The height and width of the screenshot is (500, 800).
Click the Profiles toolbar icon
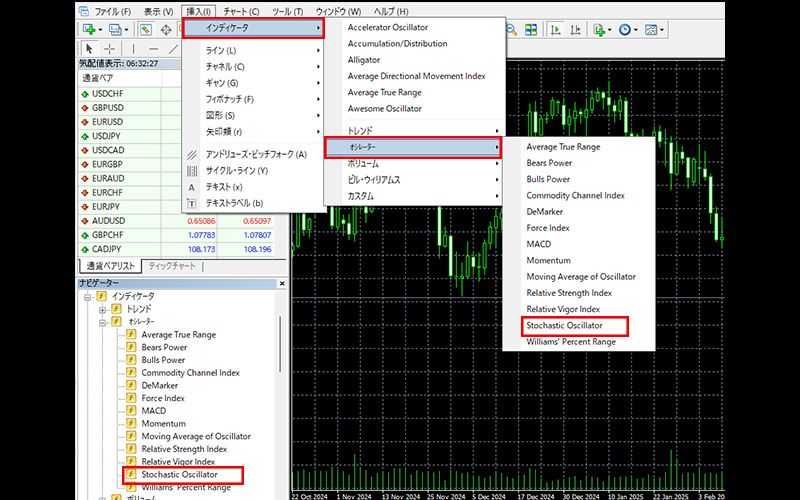point(114,30)
